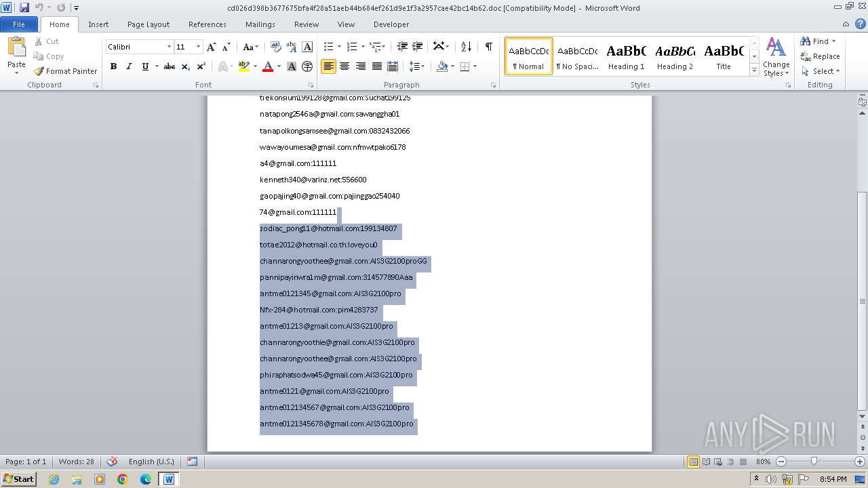Decrease the paragraph indent
Viewport: 868px width, 488px height.
[402, 47]
